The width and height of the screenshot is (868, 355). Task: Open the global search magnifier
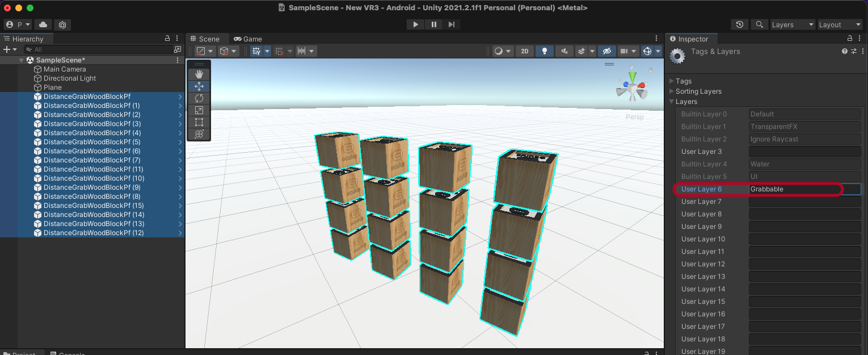pos(759,24)
